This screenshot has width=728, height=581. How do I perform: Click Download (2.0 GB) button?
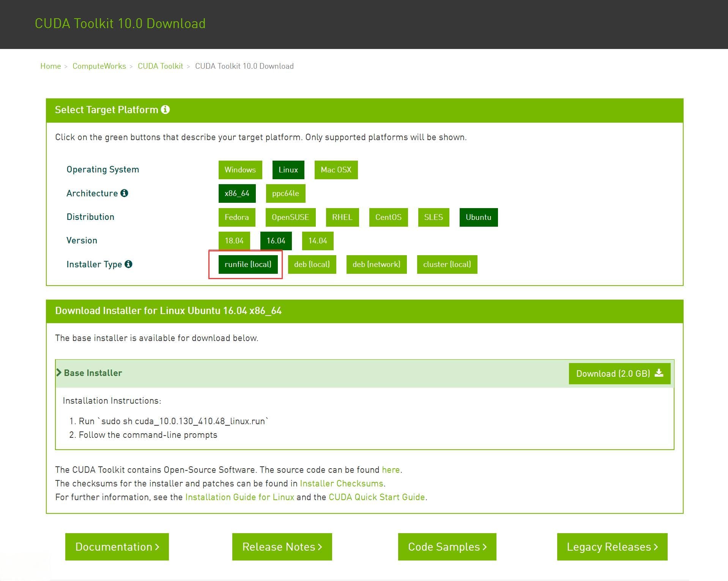[619, 374]
